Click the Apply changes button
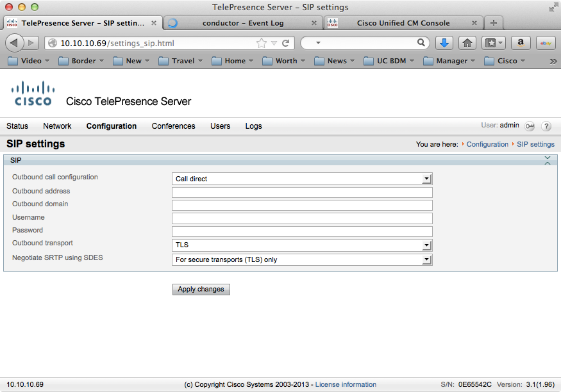The width and height of the screenshot is (561, 392). tap(201, 289)
